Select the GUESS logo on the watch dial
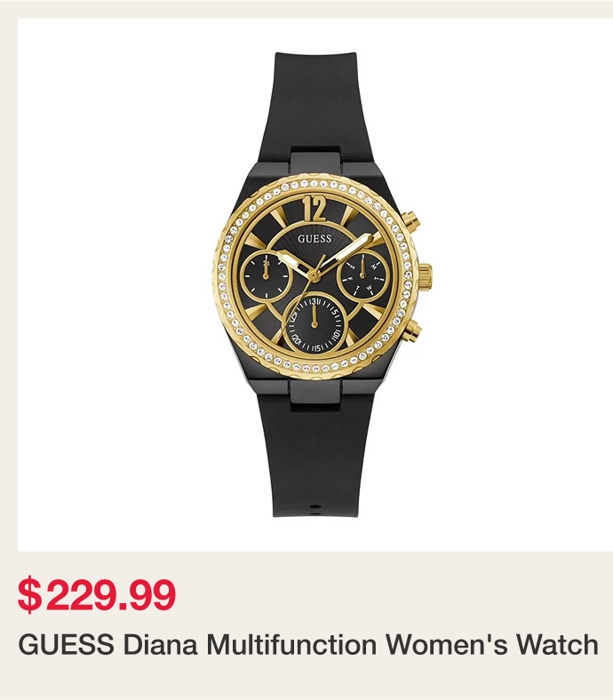Viewport: 613px width, 700px height. point(314,239)
